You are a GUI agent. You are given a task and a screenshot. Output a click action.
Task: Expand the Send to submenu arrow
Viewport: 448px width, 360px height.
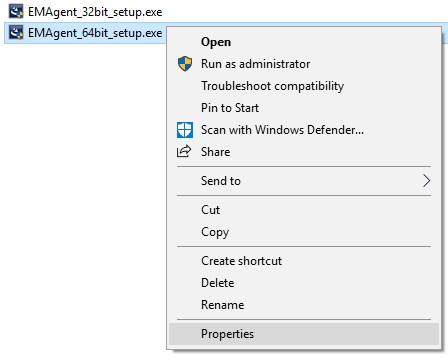pos(427,181)
